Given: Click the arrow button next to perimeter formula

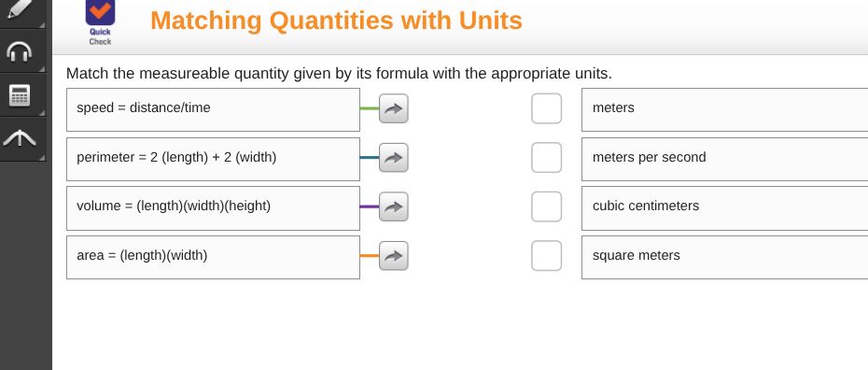Looking at the screenshot, I should [x=394, y=158].
